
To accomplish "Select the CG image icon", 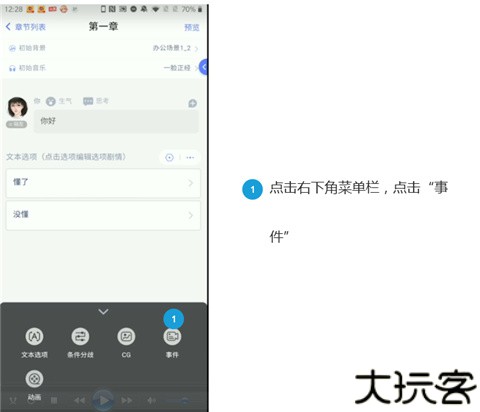I will coord(126,337).
